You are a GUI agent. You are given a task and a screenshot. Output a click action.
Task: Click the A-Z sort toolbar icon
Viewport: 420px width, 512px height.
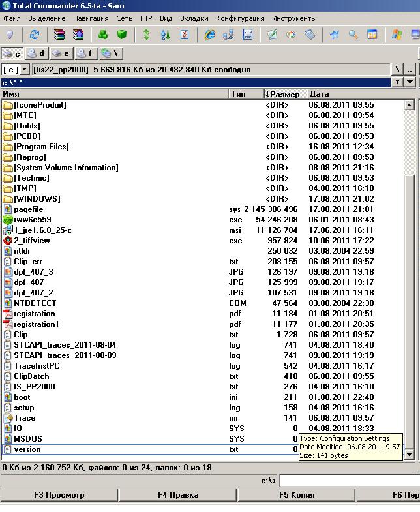[166, 35]
